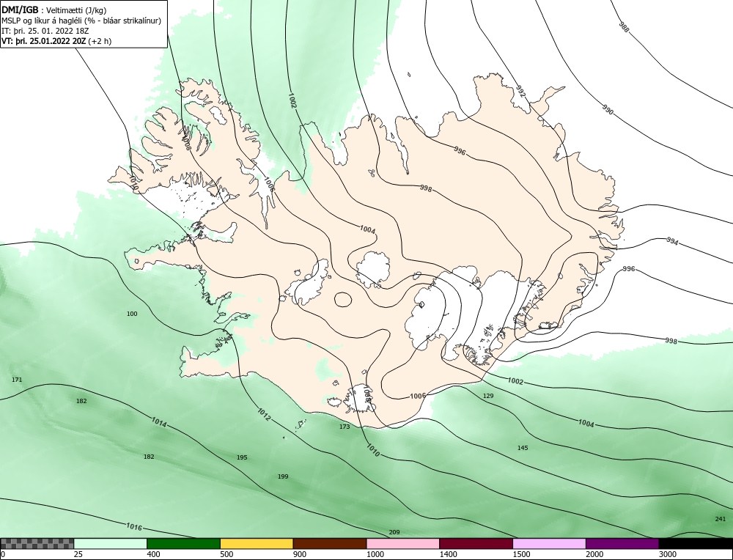Click the legend scale value 25

tap(78, 554)
